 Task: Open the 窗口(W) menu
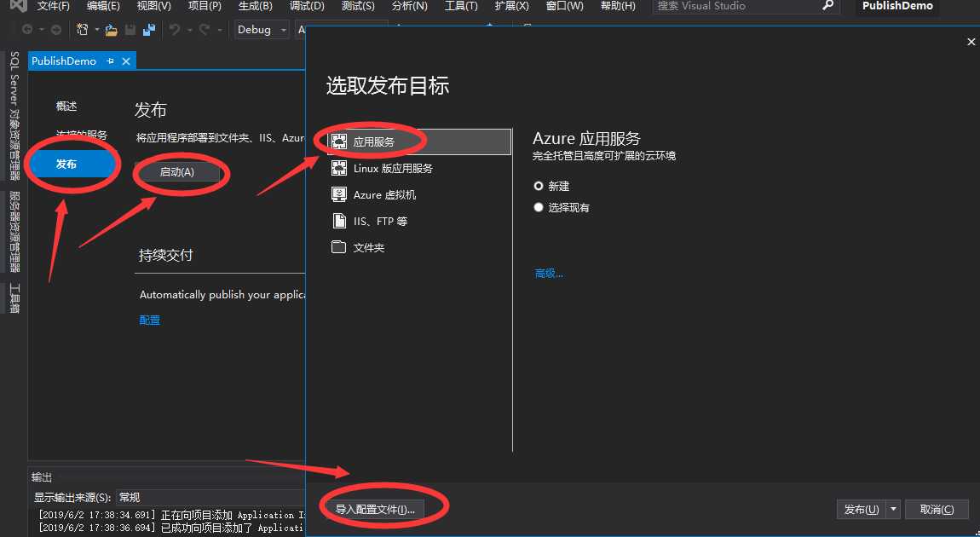pyautogui.click(x=564, y=6)
